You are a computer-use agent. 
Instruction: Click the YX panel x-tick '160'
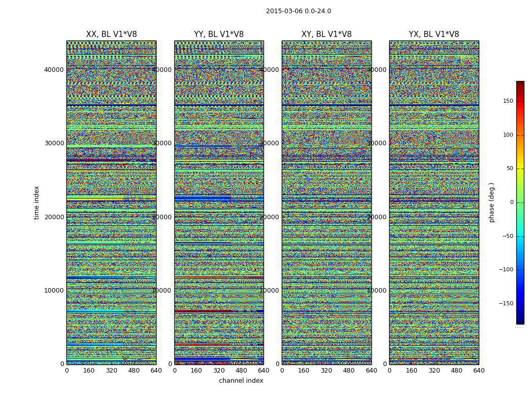[x=411, y=371]
